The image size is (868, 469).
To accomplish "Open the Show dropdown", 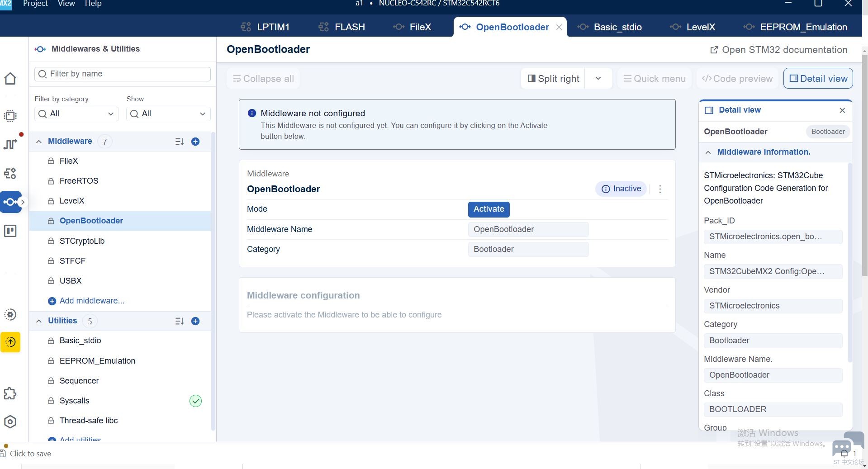I will [168, 114].
